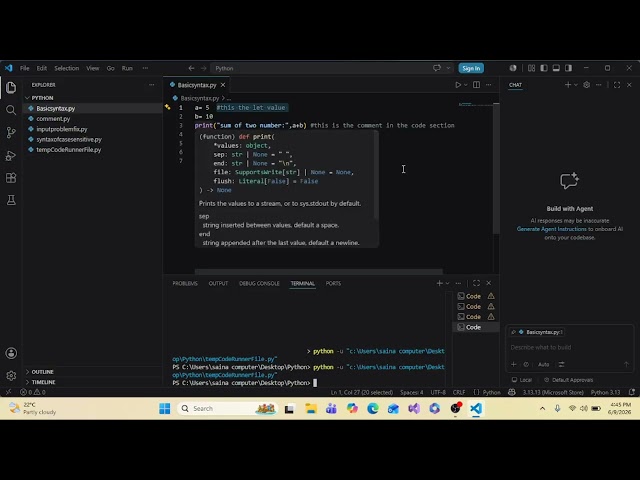Switch to the OUTPUT tab
640x480 pixels.
point(218,283)
